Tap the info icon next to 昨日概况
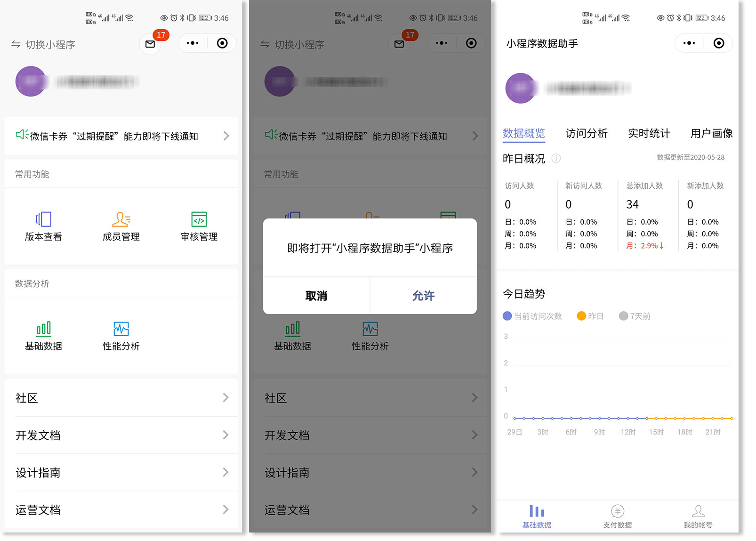The height and width of the screenshot is (541, 756). [x=556, y=159]
